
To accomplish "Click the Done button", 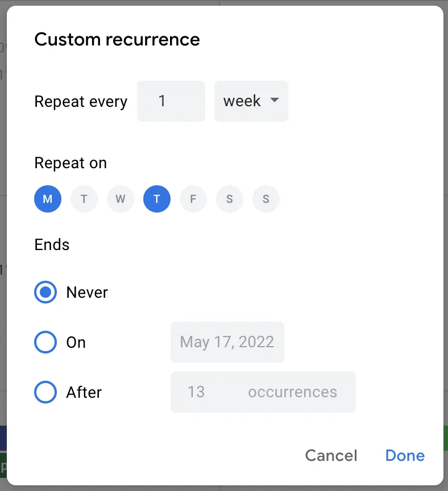I will 404,455.
